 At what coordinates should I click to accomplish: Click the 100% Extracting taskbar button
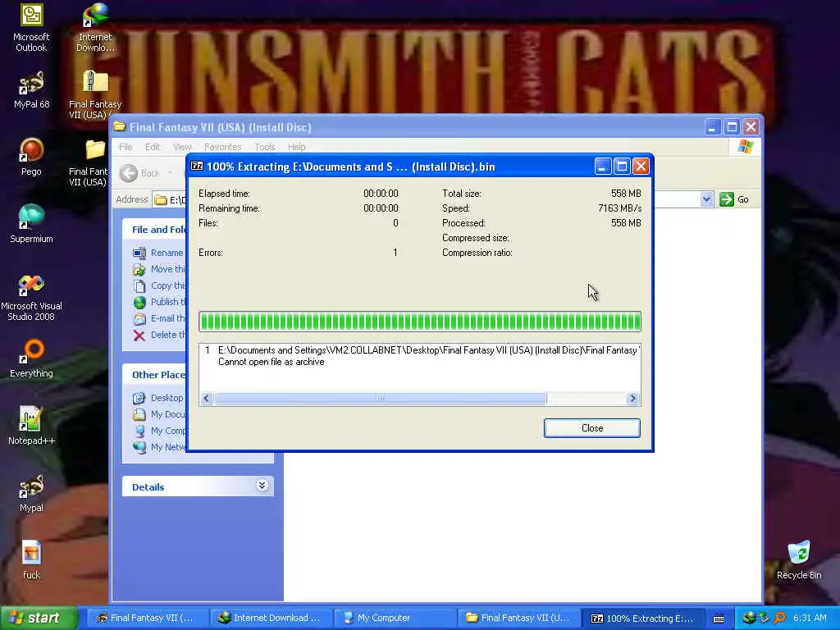[642, 618]
